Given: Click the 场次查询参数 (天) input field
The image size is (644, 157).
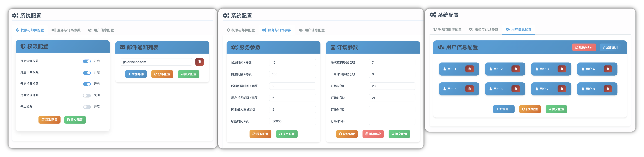Looking at the screenshot, I should (392, 62).
